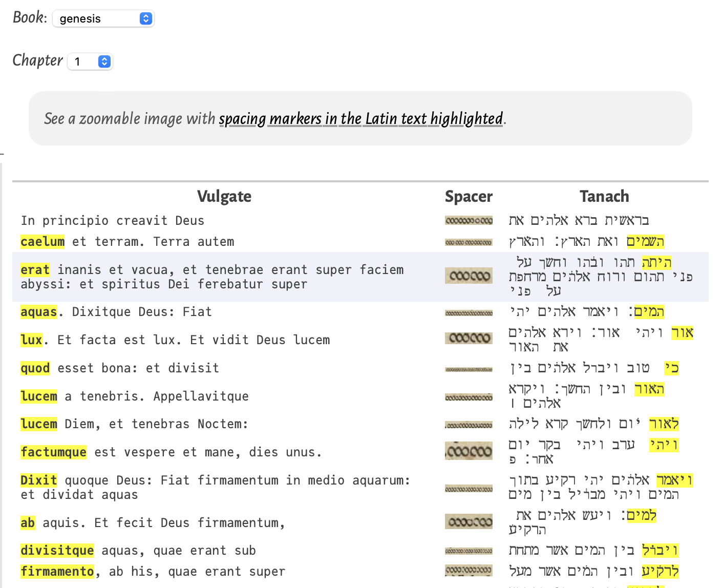Screen dimensions: 722x588
Task: Click the Vulgate column header
Action: [x=224, y=197]
